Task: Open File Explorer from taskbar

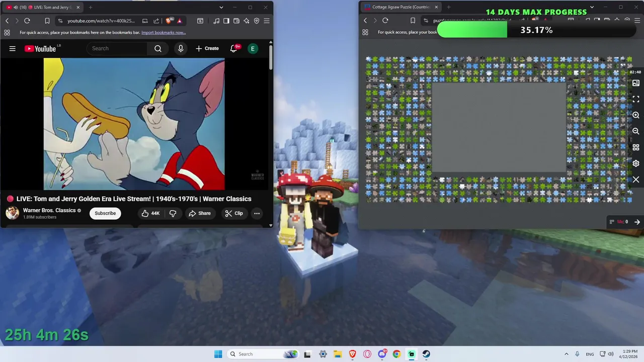Action: (338, 354)
